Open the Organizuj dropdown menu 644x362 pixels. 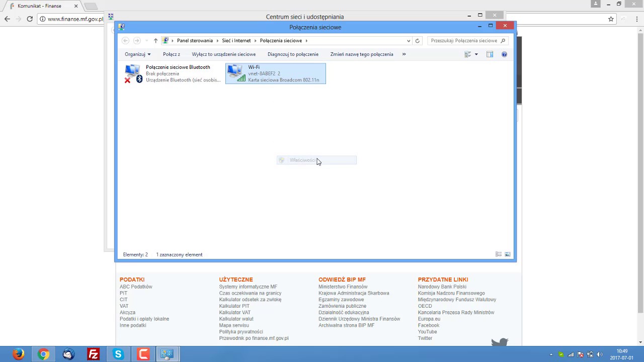point(137,54)
